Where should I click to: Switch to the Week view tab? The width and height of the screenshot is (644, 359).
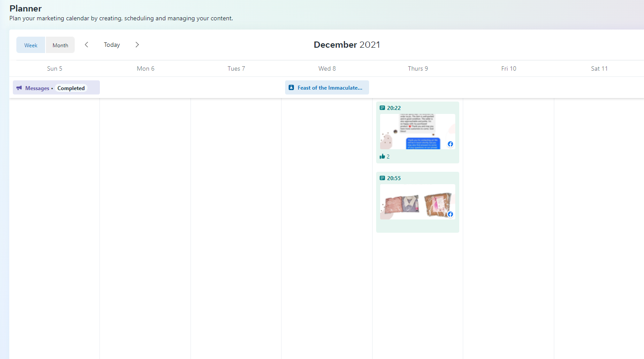31,45
